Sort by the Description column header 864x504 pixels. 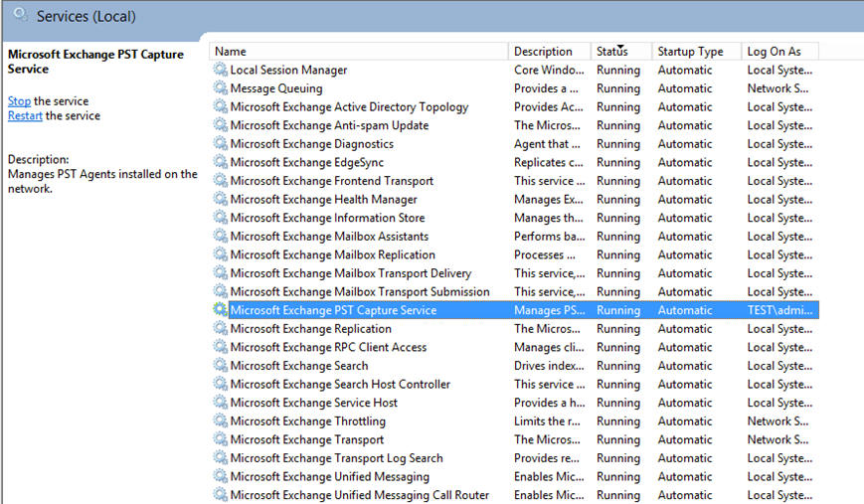coord(549,52)
